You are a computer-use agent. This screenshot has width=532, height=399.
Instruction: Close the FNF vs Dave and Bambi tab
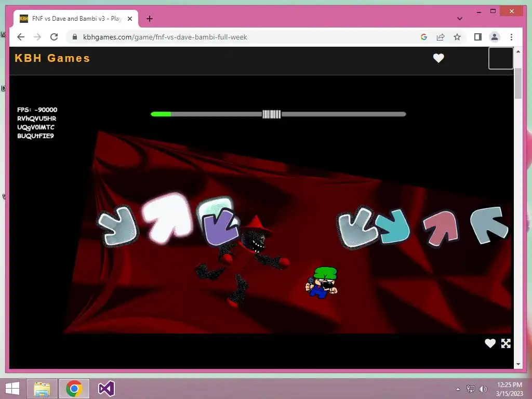129,19
